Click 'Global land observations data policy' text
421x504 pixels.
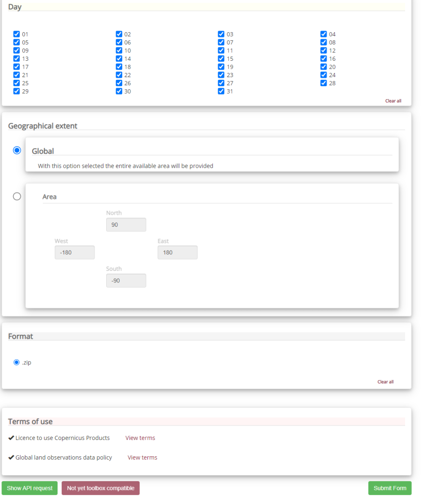(64, 457)
